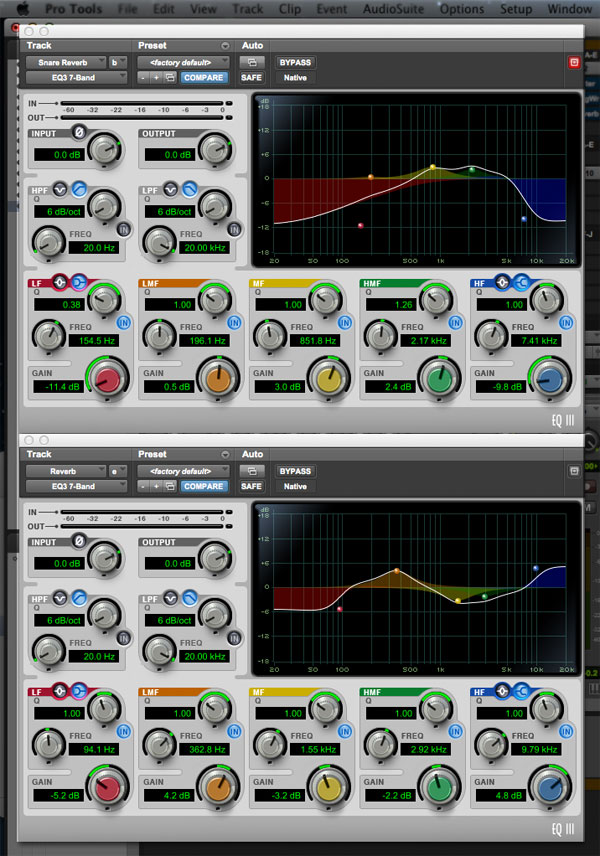Open automation enable dialog in lower Reverb window
Viewport: 600px width, 856px height.
tap(252, 471)
